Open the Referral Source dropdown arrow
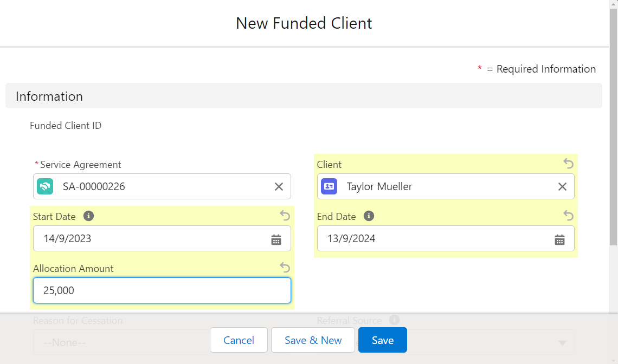The height and width of the screenshot is (364, 618). coord(562,343)
